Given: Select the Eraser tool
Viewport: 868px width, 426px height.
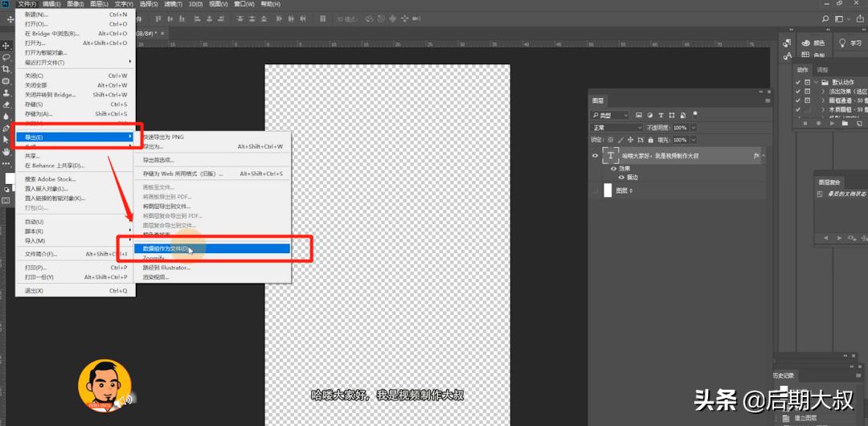Looking at the screenshot, I should tap(6, 104).
